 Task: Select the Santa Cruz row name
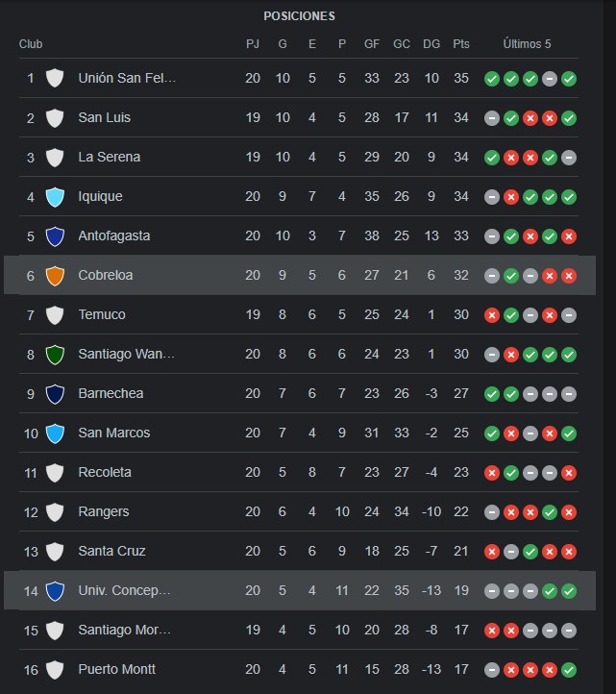click(112, 551)
